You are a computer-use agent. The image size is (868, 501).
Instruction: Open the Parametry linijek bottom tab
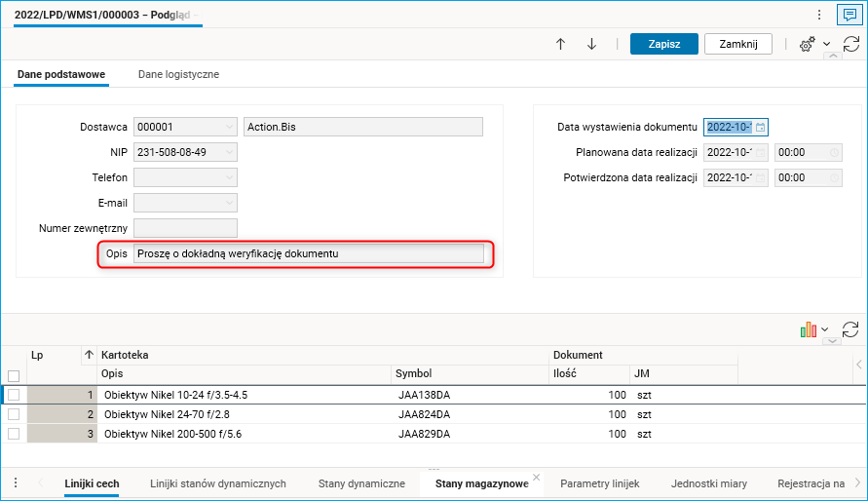click(x=599, y=483)
